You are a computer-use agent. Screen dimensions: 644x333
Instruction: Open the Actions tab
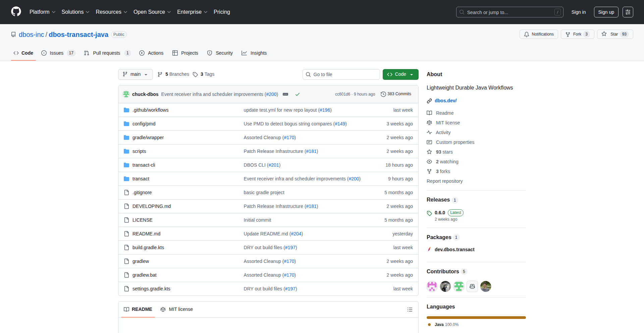[x=151, y=53]
